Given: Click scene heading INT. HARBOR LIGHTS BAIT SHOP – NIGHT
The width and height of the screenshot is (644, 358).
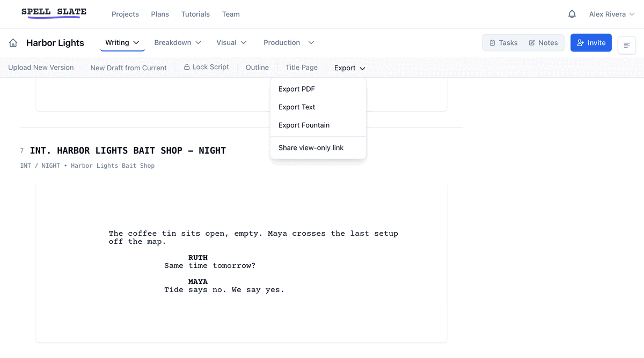Looking at the screenshot, I should point(128,151).
